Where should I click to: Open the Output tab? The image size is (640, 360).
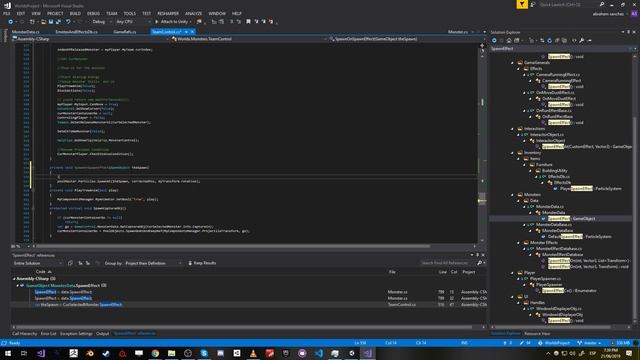[x=102, y=333]
